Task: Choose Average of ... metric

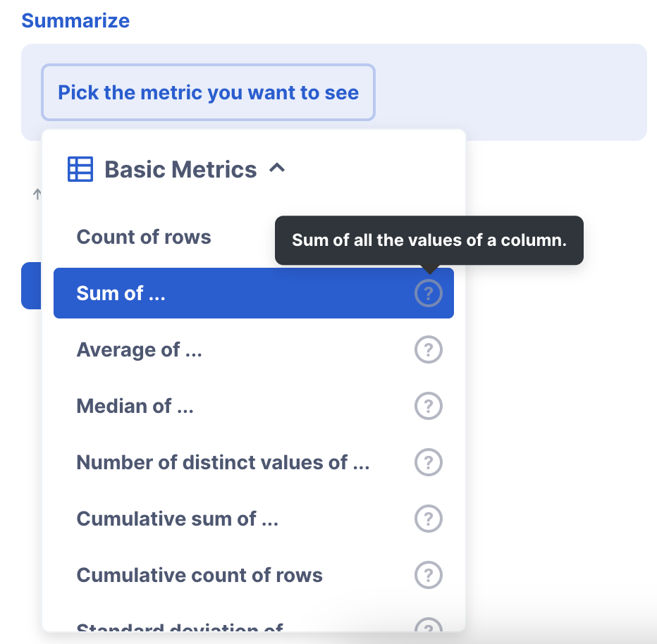Action: point(254,349)
